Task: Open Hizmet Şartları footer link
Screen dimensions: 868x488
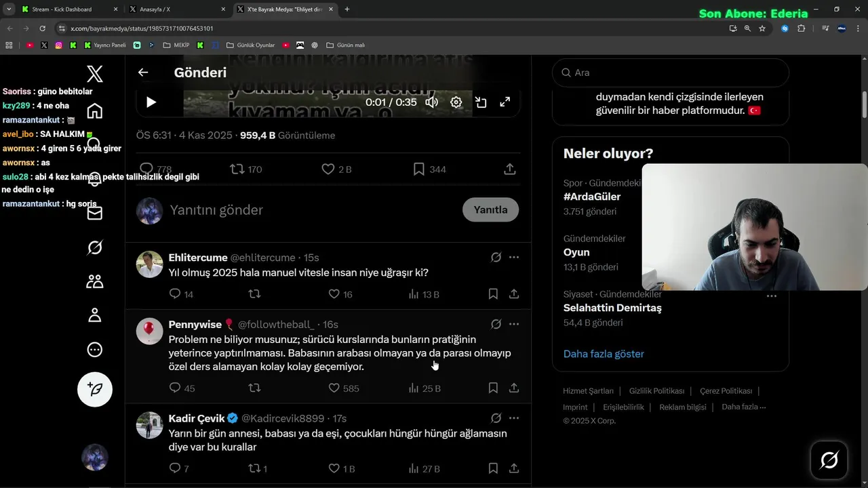Action: [x=588, y=391]
